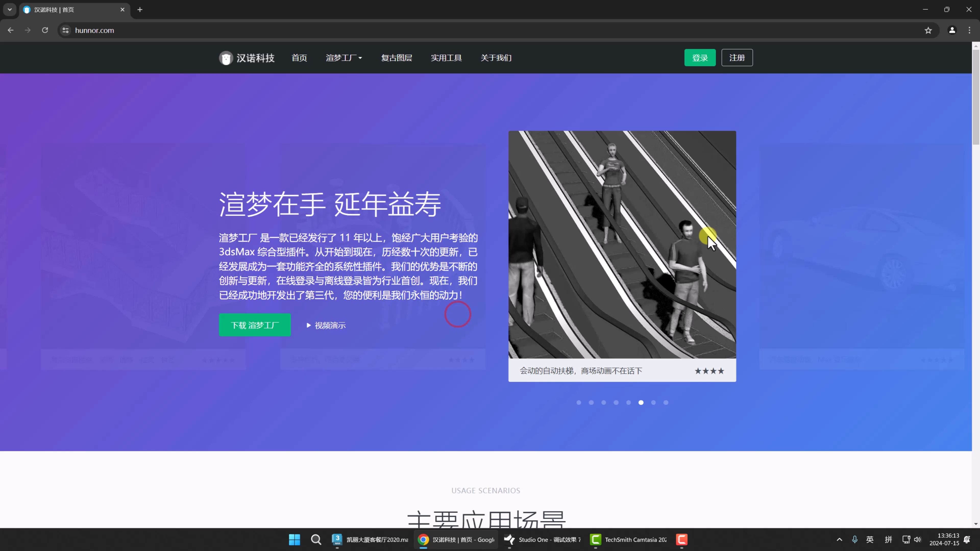Open Camtasia recorder red taskbar icon
Screen dimensions: 980x551
click(x=682, y=540)
